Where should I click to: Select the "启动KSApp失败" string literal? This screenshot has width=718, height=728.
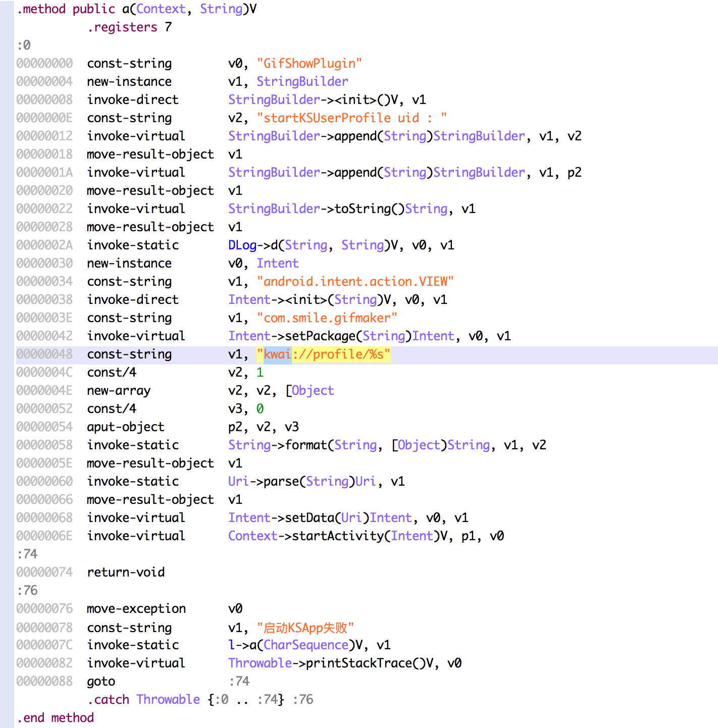click(305, 628)
